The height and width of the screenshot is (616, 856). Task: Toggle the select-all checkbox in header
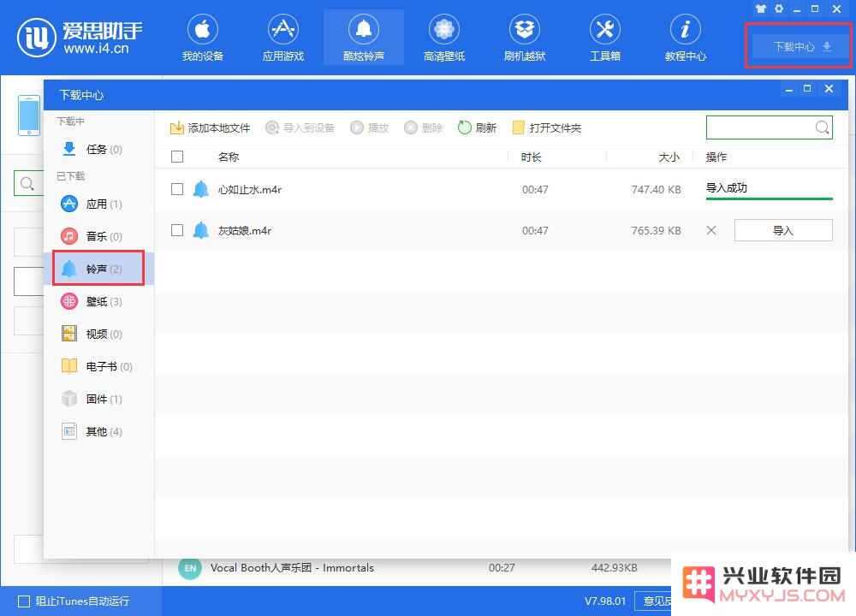pos(177,157)
